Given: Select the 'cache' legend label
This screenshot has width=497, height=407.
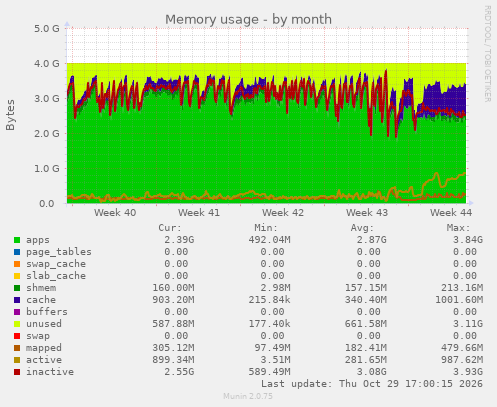Looking at the screenshot, I should tap(41, 300).
